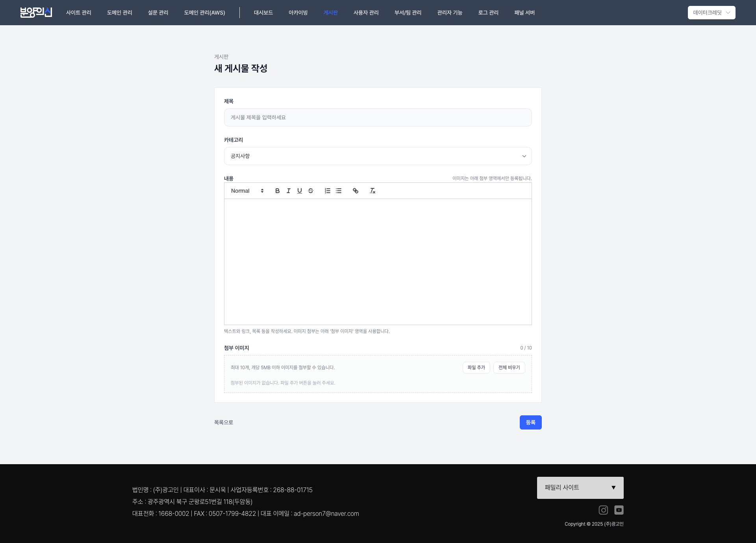Image resolution: width=756 pixels, height=543 pixels.
Task: Open the 데이터크레딧 account dropdown
Action: (711, 13)
